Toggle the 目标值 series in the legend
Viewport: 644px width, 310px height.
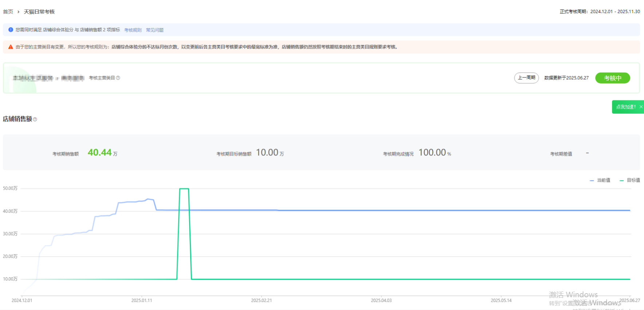click(630, 180)
